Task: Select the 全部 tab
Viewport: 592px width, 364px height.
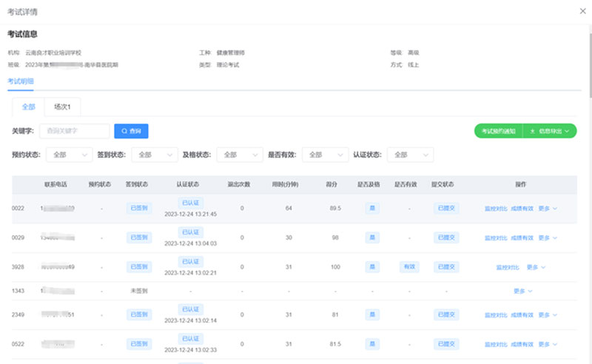Action: 28,107
